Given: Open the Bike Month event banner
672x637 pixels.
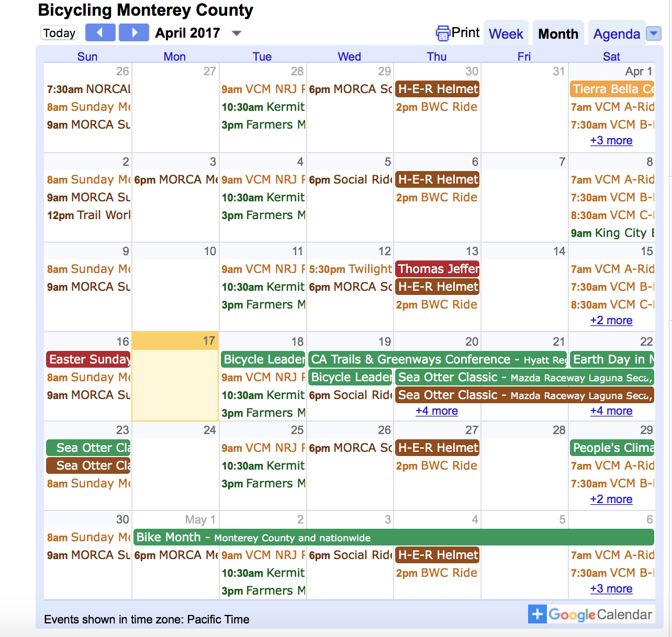Looking at the screenshot, I should coord(394,537).
